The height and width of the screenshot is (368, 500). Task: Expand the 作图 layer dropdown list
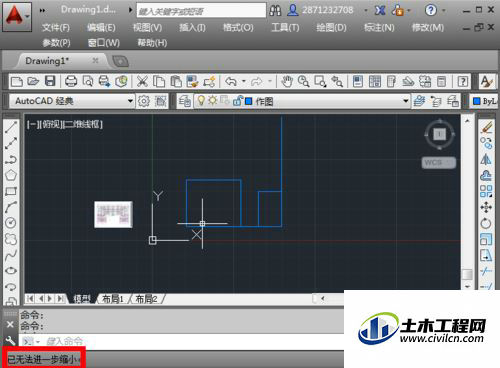coord(406,101)
